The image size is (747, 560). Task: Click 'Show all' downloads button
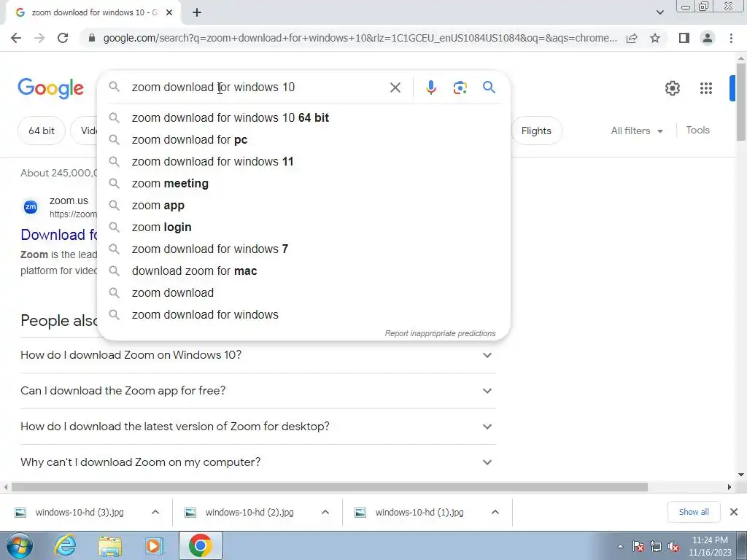point(694,512)
